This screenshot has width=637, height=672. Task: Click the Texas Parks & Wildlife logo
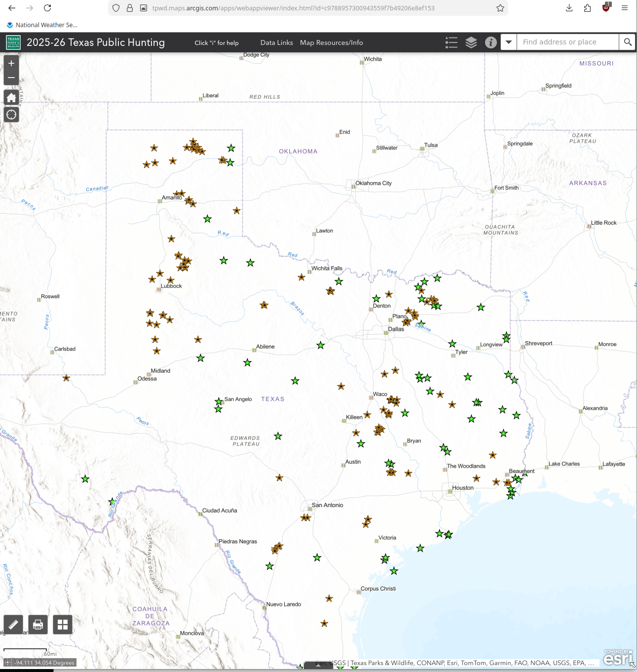13,42
